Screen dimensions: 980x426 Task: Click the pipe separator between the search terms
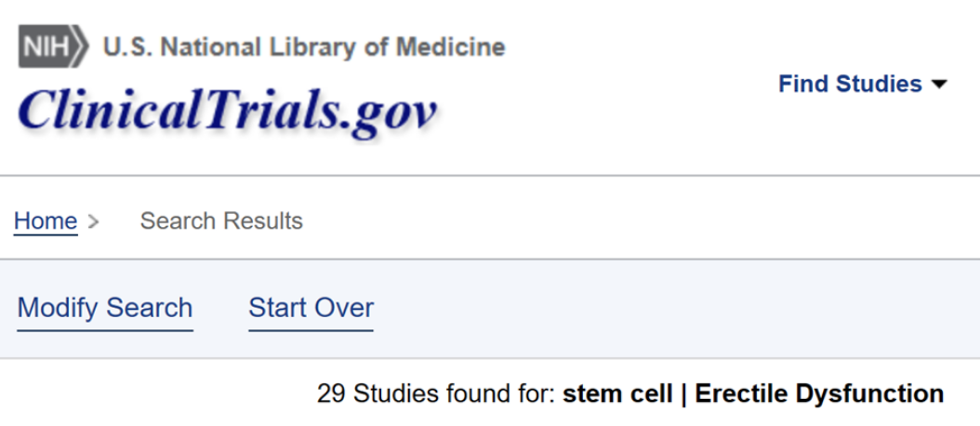[683, 393]
